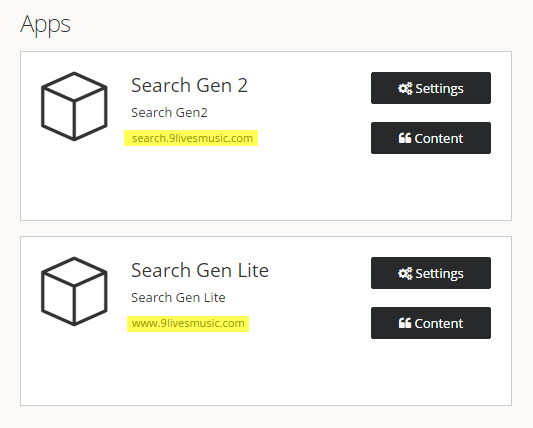Open Settings for Search Gen 2
Screen dimensions: 533x428
point(431,88)
